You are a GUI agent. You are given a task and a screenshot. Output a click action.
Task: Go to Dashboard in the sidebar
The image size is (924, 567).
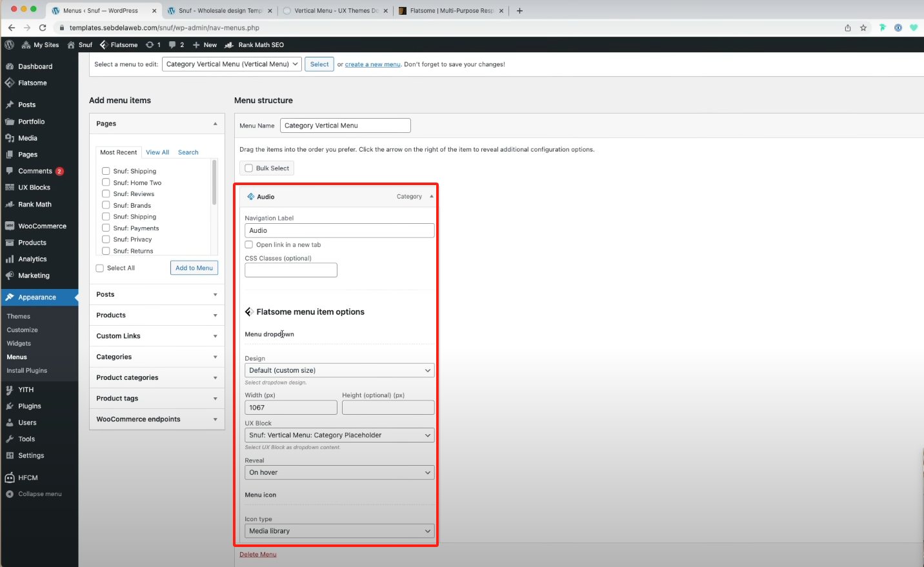click(x=35, y=66)
